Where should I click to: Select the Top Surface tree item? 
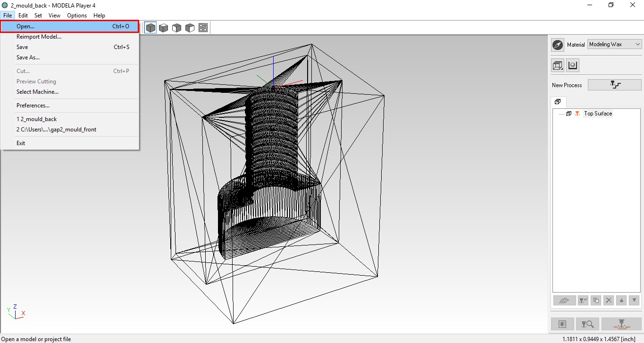[598, 114]
